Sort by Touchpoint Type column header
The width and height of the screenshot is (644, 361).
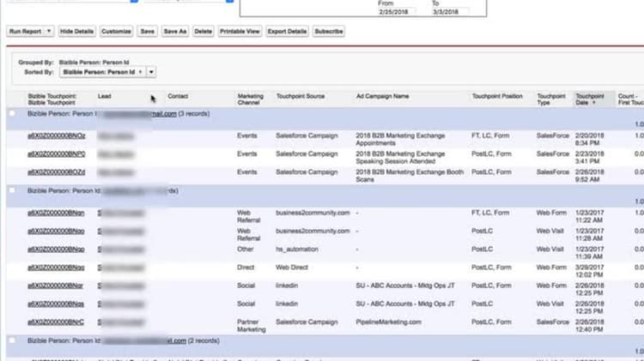coord(550,99)
